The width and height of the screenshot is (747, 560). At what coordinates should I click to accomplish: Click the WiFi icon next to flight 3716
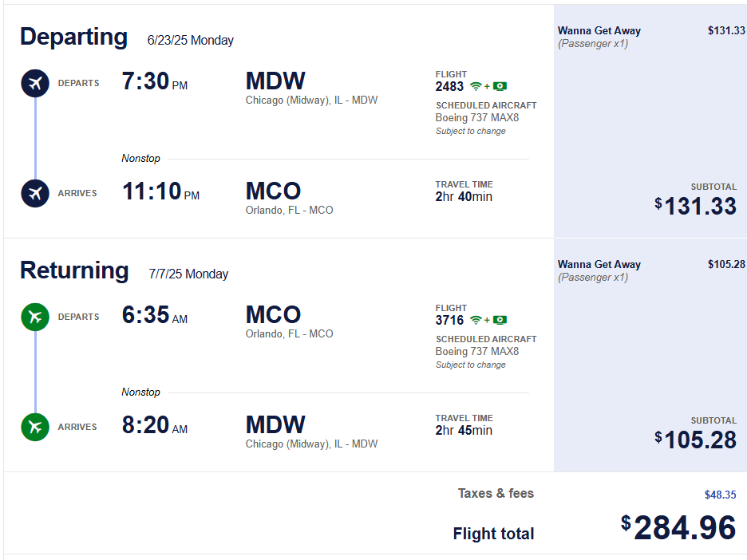tap(476, 320)
